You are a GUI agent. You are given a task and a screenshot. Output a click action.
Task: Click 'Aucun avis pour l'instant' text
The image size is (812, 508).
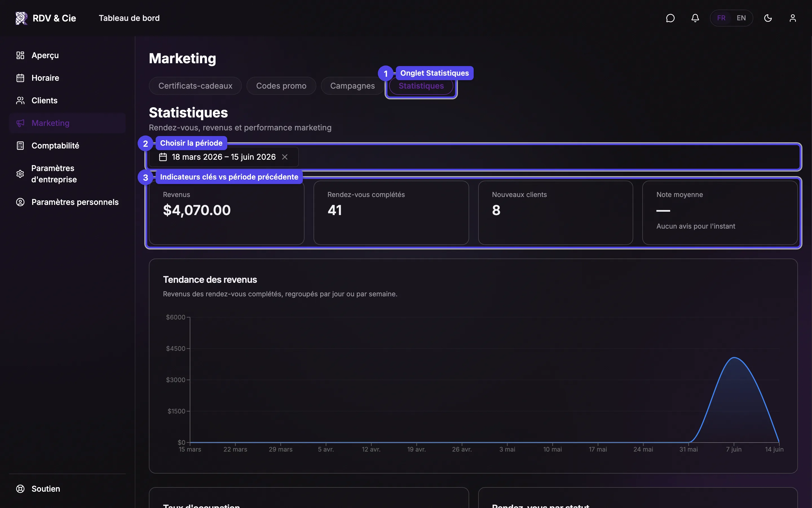tap(696, 226)
